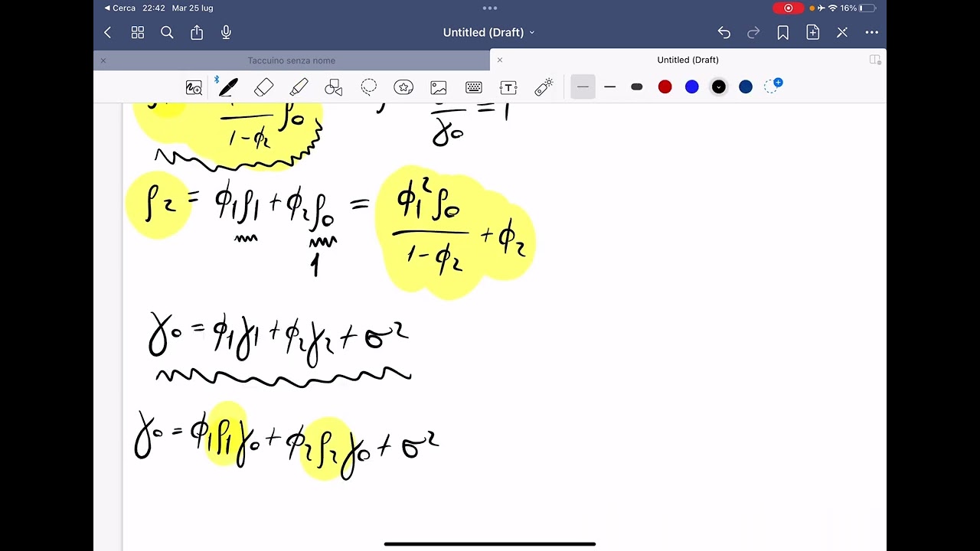The height and width of the screenshot is (551, 980).
Task: Select the Pen tool
Action: tap(227, 87)
